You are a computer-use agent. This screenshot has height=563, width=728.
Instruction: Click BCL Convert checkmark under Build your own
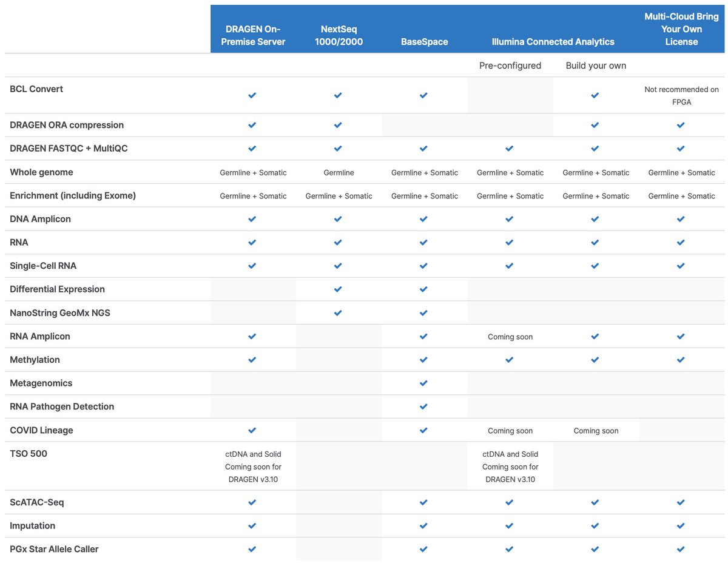(x=595, y=95)
